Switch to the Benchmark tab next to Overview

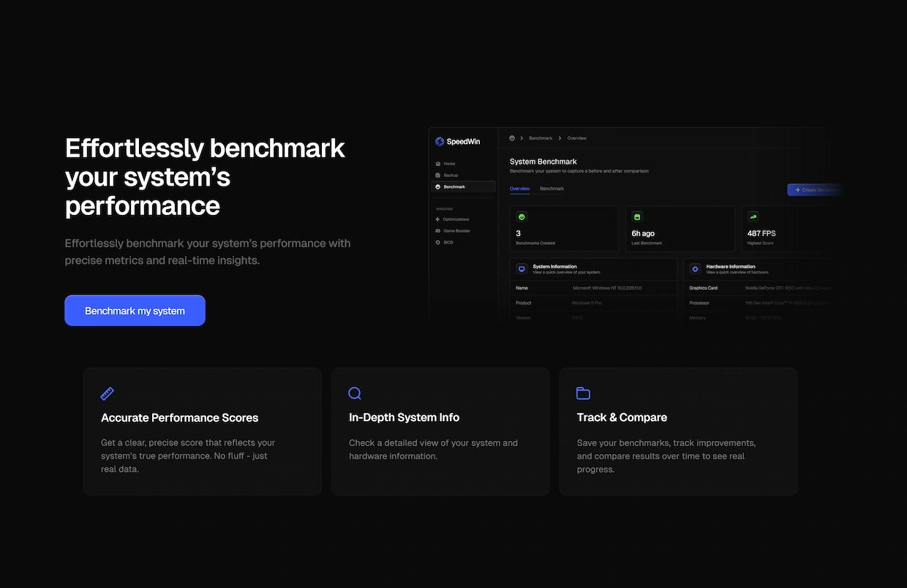pyautogui.click(x=552, y=189)
